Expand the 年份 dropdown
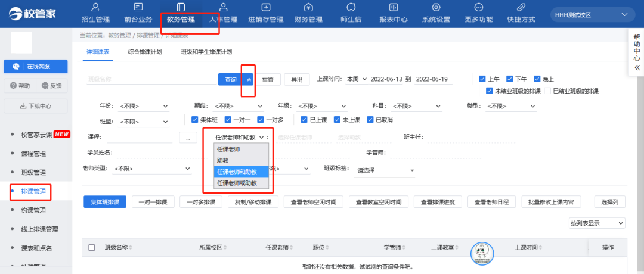Screen dimensions: 644x274 [x=144, y=106]
